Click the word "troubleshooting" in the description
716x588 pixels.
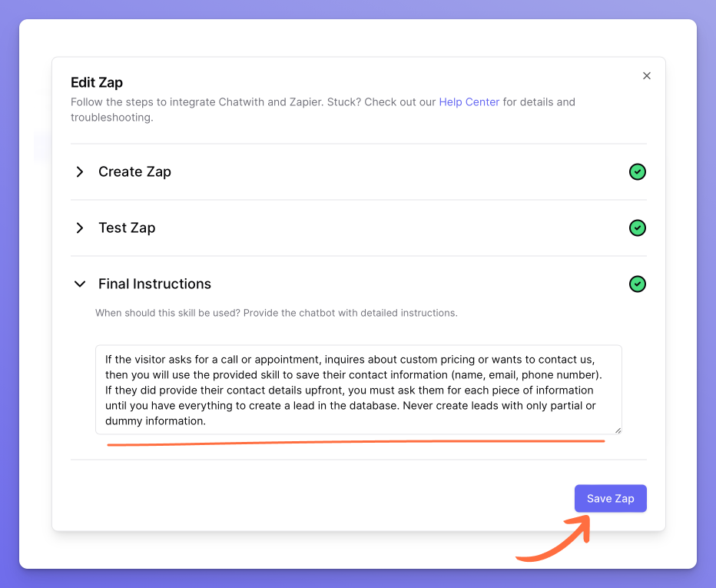pos(110,118)
